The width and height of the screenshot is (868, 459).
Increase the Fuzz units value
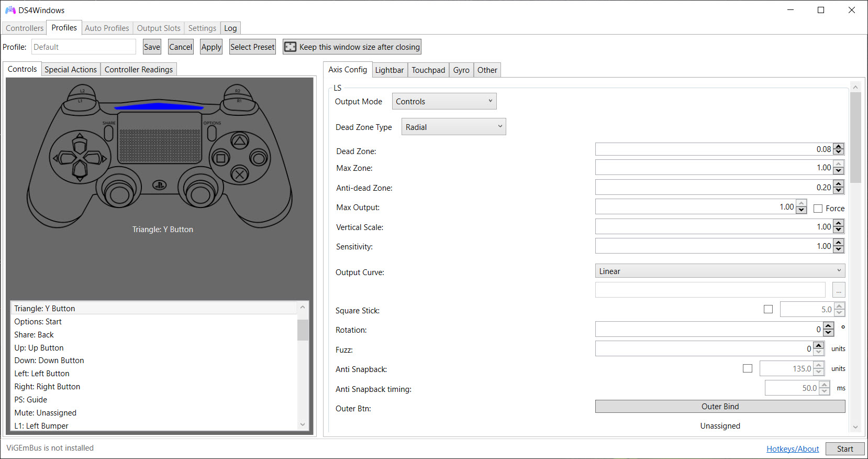pos(819,345)
